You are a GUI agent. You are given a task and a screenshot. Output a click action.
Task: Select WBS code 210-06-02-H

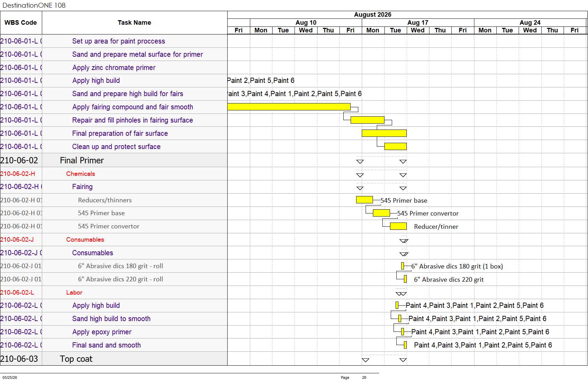click(18, 174)
